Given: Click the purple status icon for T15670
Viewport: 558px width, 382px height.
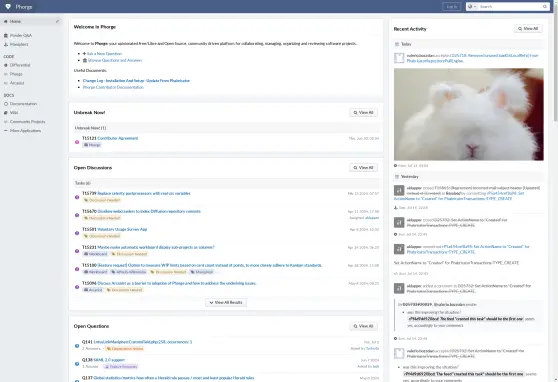Looking at the screenshot, I should (x=77, y=215).
